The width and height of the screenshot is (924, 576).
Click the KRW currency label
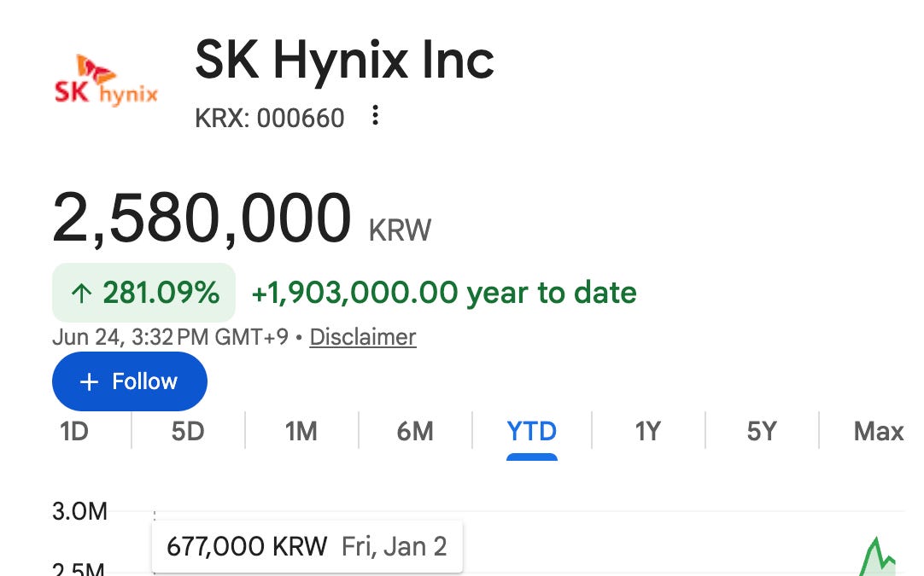click(x=401, y=230)
